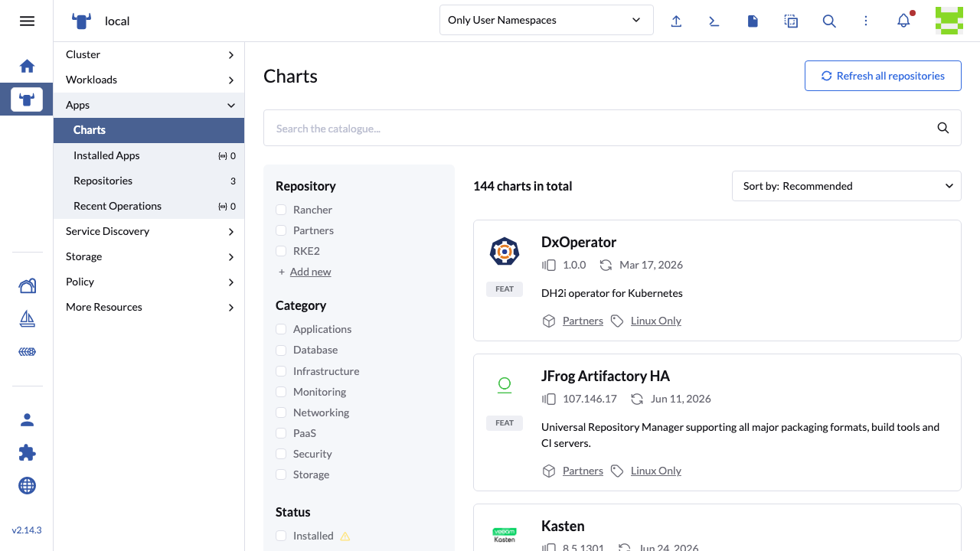The image size is (980, 551).
Task: Click the Import YAML upload icon
Action: pos(676,21)
